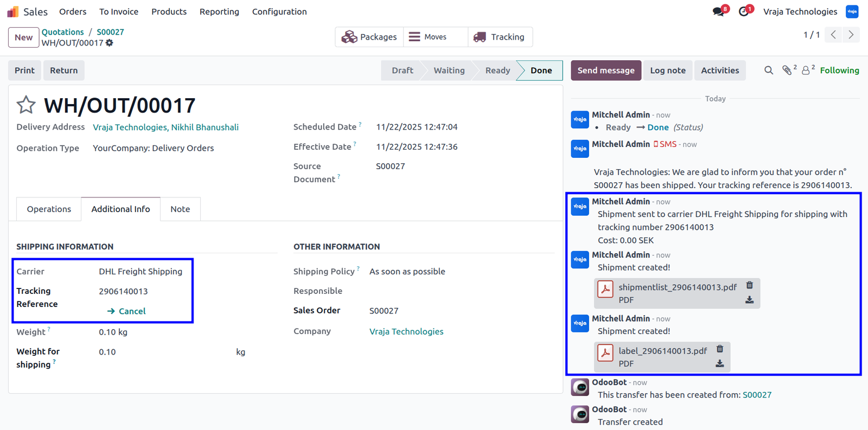Open the activities clock icon
The width and height of the screenshot is (868, 430).
pyautogui.click(x=744, y=11)
